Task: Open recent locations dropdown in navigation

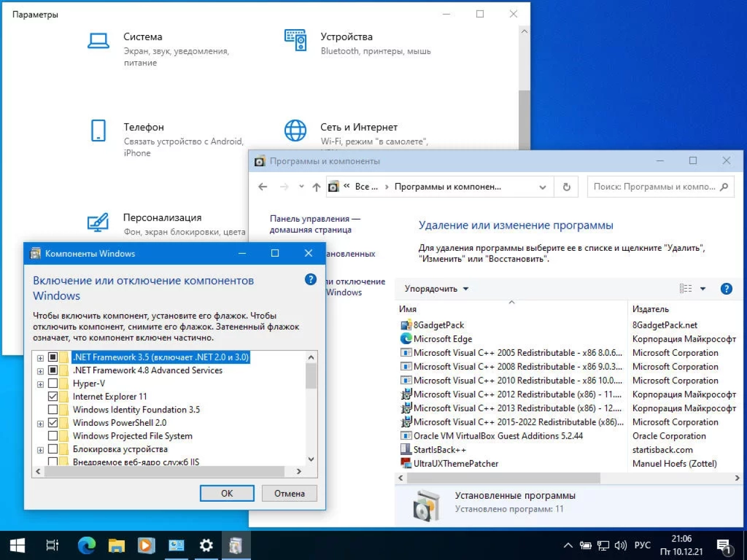Action: click(301, 187)
